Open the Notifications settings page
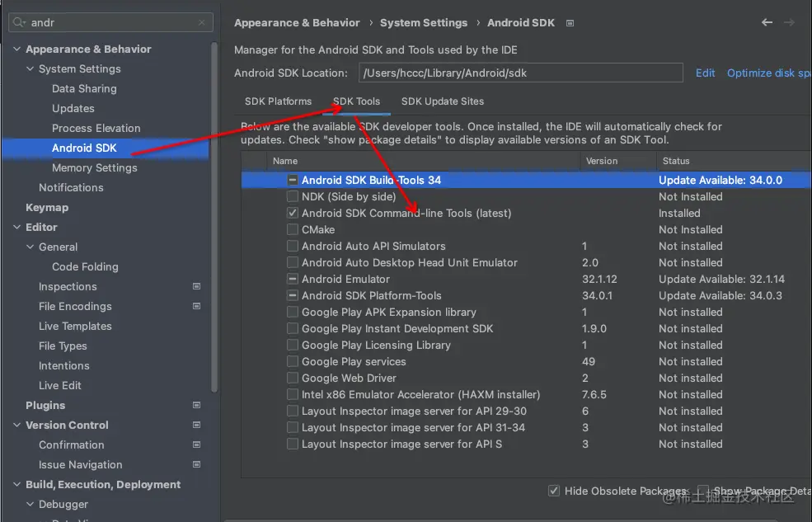Image resolution: width=812 pixels, height=522 pixels. tap(71, 187)
